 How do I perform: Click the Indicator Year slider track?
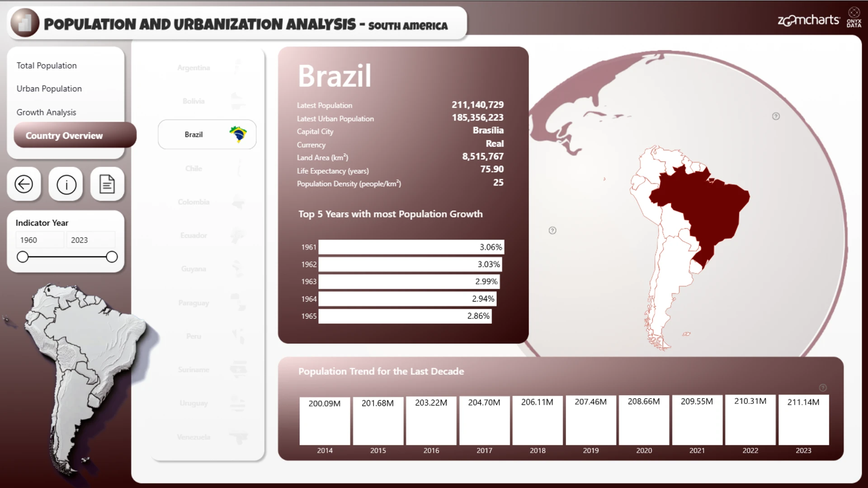click(x=67, y=257)
